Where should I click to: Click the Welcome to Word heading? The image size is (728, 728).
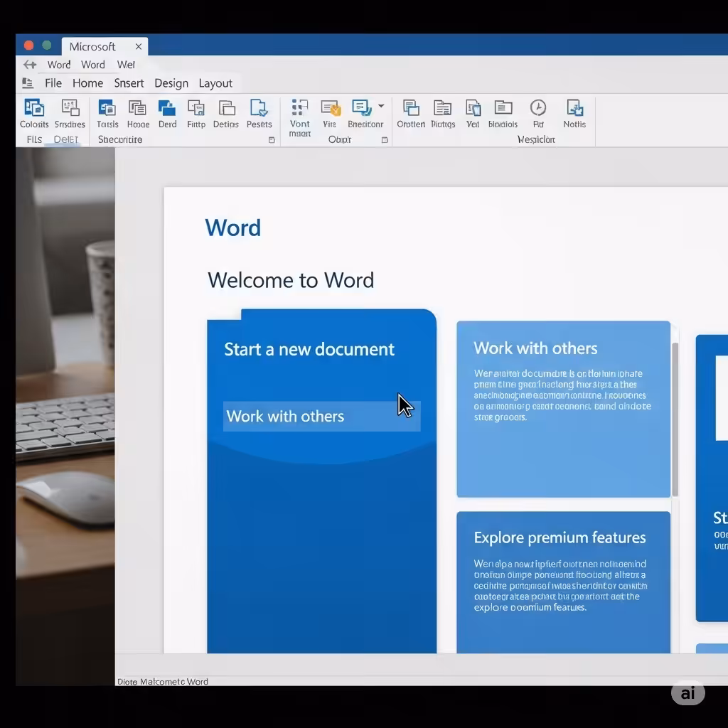click(291, 280)
